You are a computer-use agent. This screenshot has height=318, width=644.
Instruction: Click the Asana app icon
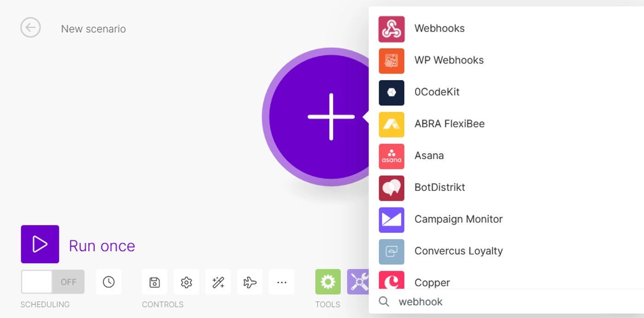[x=391, y=156]
